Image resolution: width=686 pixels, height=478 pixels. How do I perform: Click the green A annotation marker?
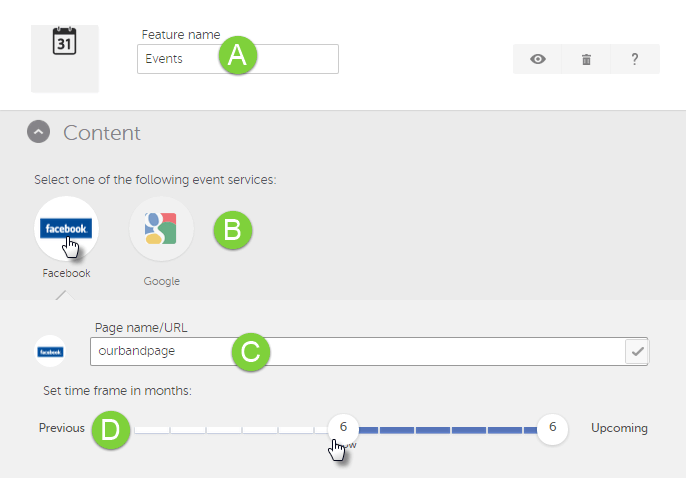pos(237,57)
